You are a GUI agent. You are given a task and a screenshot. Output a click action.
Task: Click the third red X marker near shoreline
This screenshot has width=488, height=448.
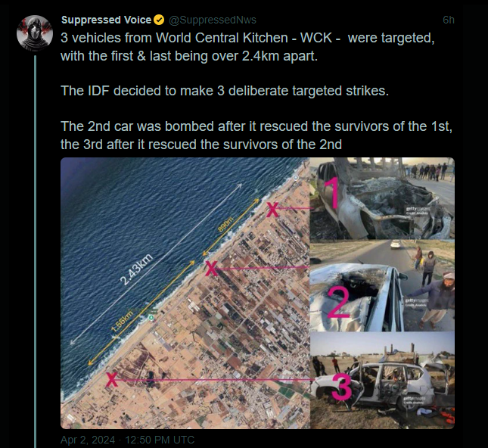(x=111, y=379)
